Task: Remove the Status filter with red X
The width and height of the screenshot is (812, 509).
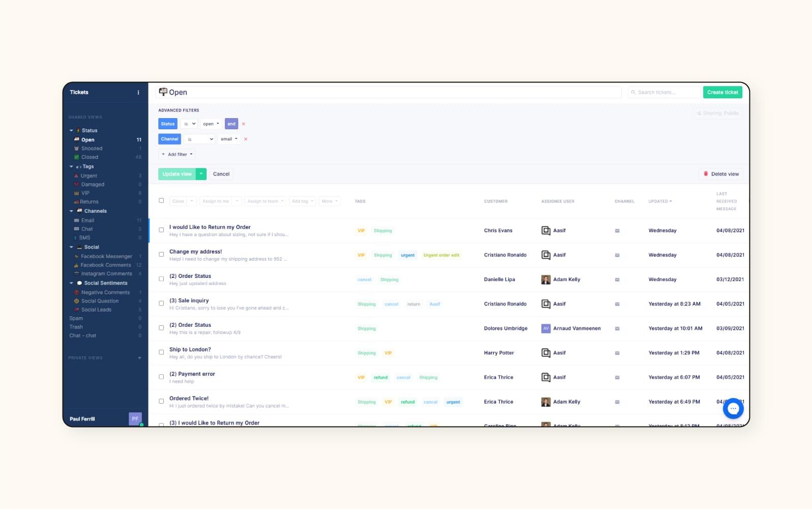Action: point(243,124)
